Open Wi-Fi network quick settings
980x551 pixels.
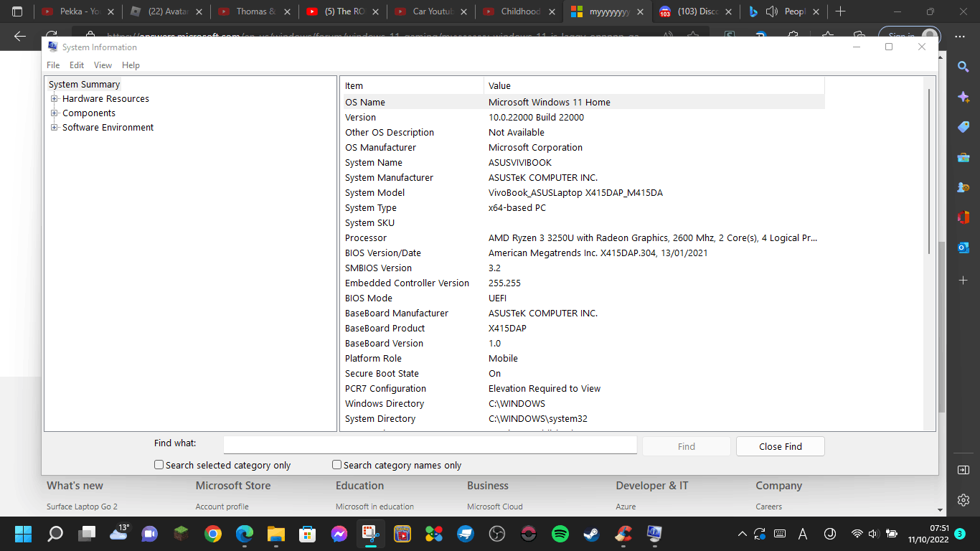[857, 534]
